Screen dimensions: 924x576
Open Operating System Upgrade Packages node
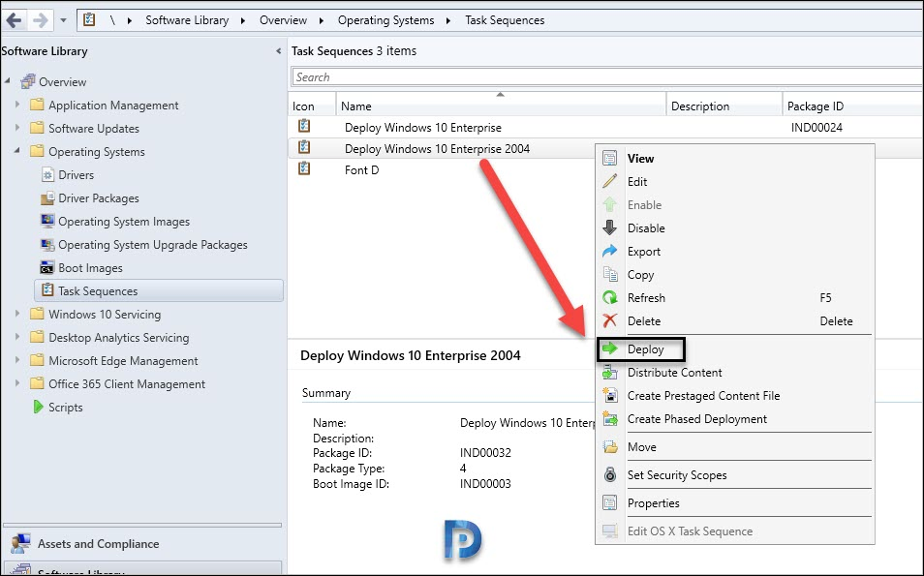point(153,245)
